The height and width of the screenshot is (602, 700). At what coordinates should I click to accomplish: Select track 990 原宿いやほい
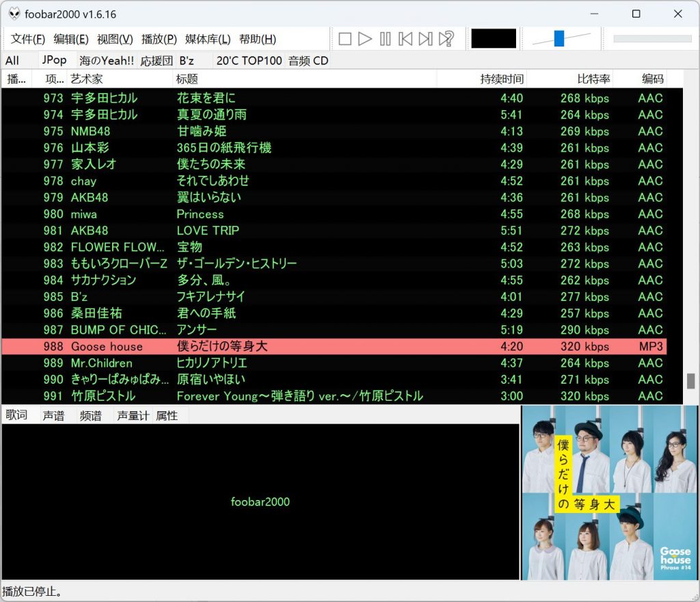(x=334, y=379)
